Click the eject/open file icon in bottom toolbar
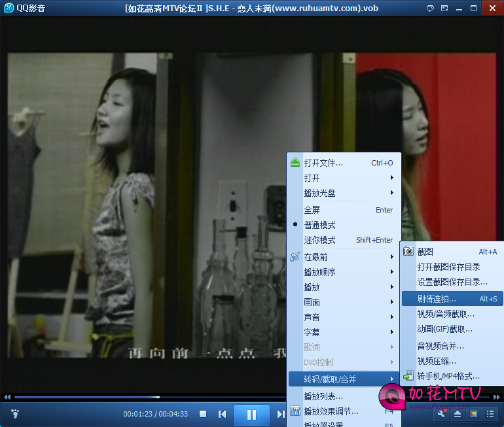Viewport: 504px width, 427px height. coord(458,414)
